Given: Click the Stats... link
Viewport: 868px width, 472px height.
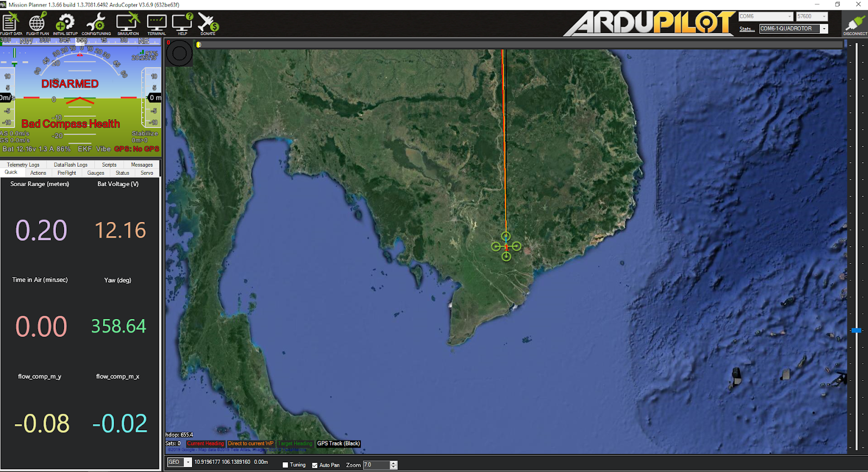Looking at the screenshot, I should pos(746,29).
